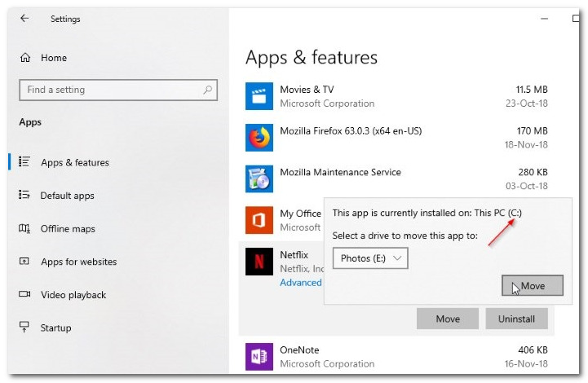588x383 pixels.
Task: Click the Move button beside Uninstall
Action: (447, 319)
